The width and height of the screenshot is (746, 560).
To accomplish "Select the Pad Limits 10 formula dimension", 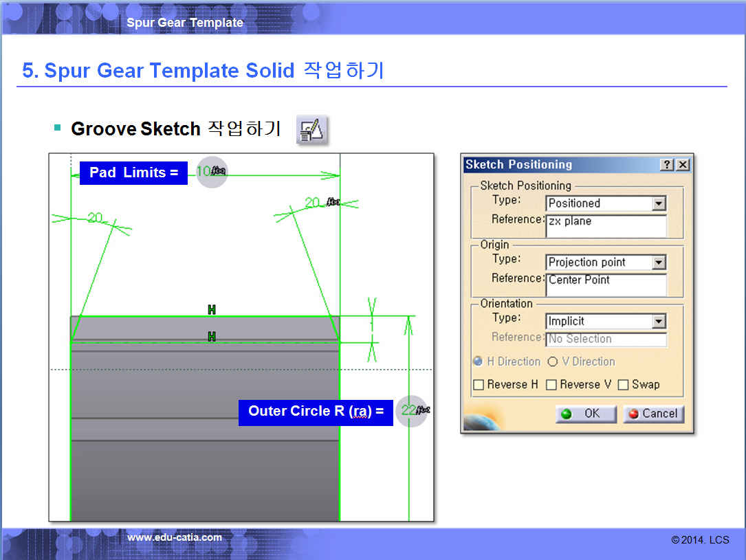I will pyautogui.click(x=211, y=172).
